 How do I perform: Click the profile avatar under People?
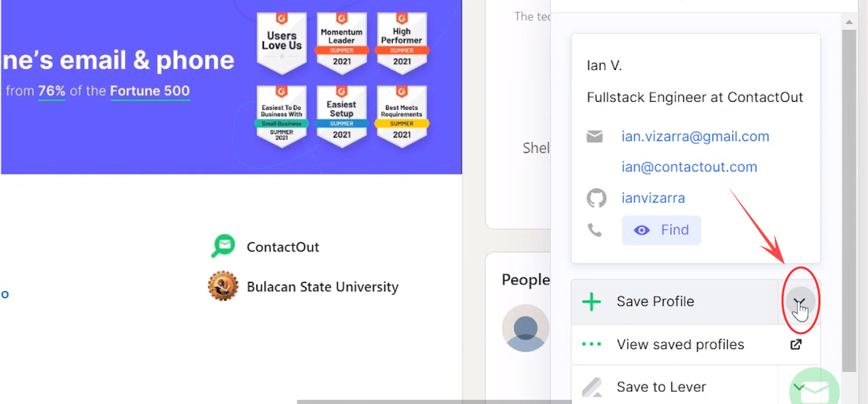click(x=525, y=328)
